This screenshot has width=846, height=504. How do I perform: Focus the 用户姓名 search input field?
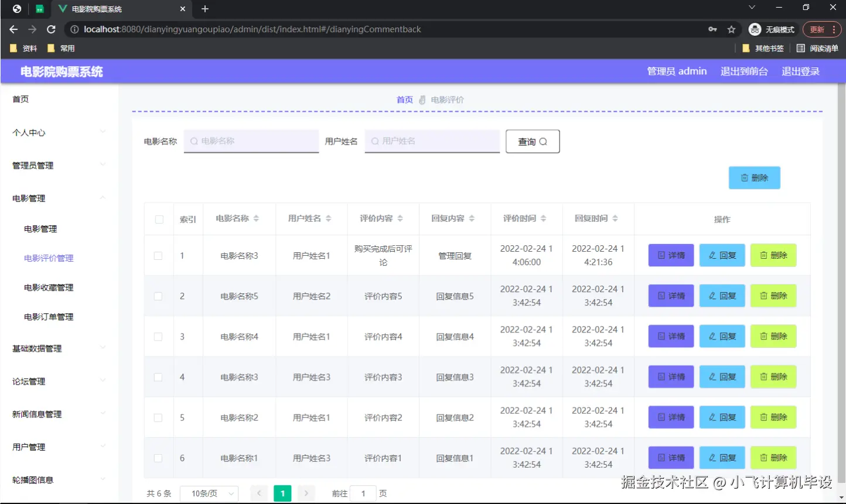pos(432,141)
